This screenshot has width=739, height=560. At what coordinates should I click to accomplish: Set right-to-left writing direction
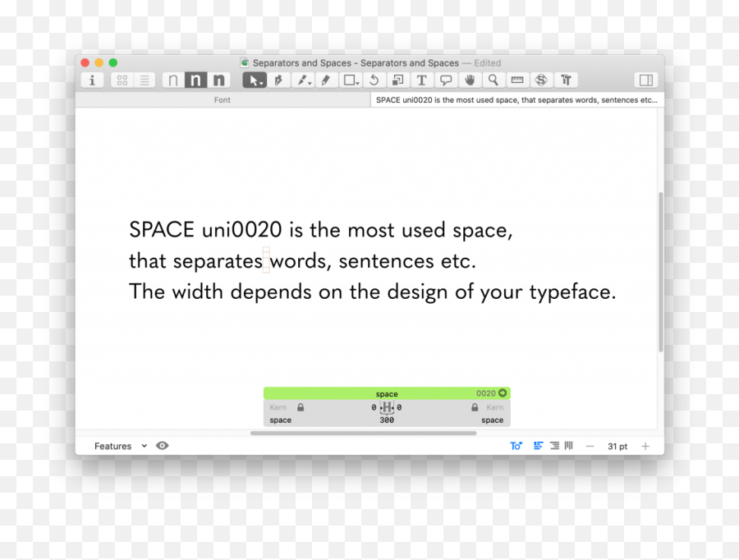coord(555,445)
